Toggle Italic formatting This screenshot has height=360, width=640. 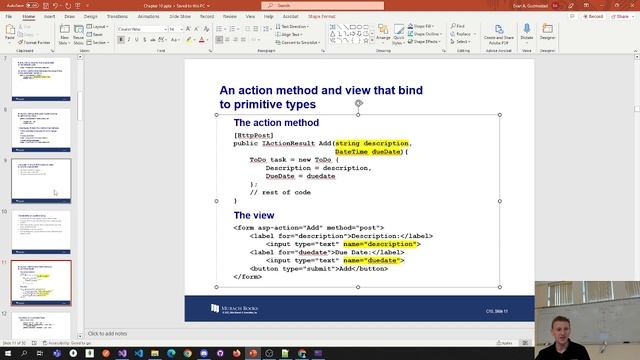coord(129,40)
